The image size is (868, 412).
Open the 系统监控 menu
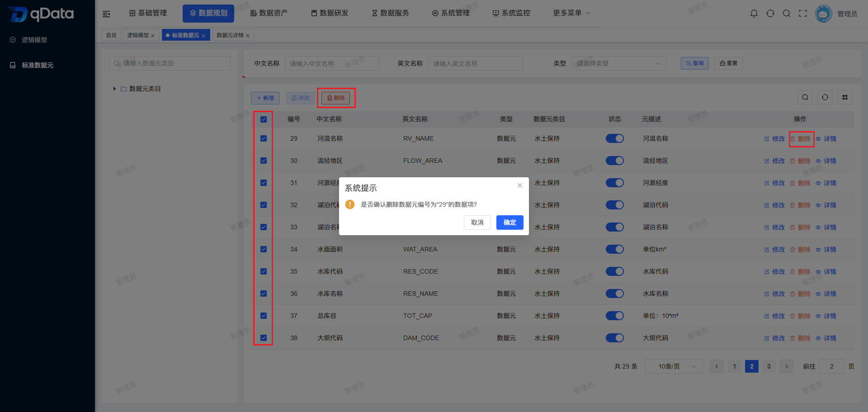pos(511,13)
